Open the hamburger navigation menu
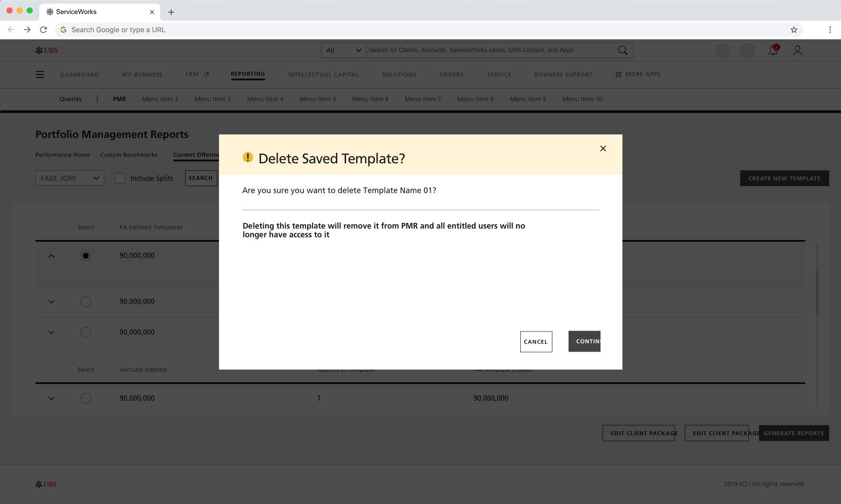The image size is (841, 504). [40, 74]
